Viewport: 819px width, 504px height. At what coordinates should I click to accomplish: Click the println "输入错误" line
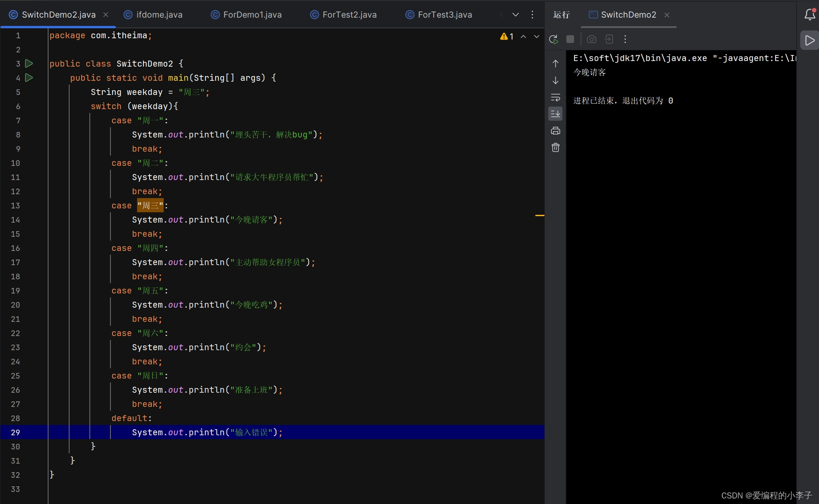208,432
